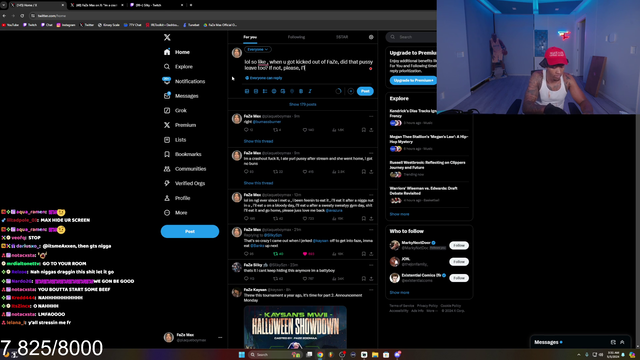Click Upgrade to Premium+ button
This screenshot has height=360, width=640.
(413, 80)
